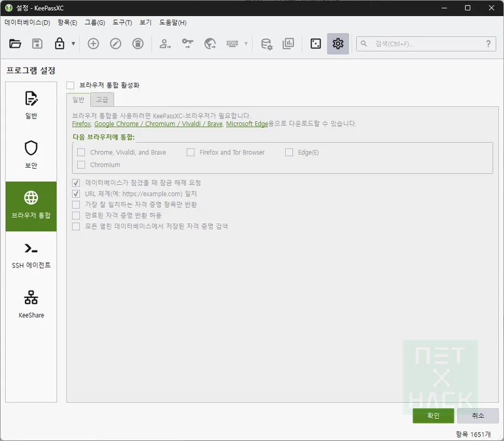Select 보안 shield category in sidebar

[x=31, y=155]
